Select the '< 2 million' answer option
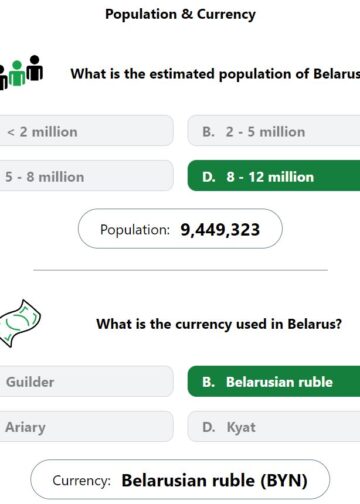Screen dimensions: 360x504 tap(86, 131)
